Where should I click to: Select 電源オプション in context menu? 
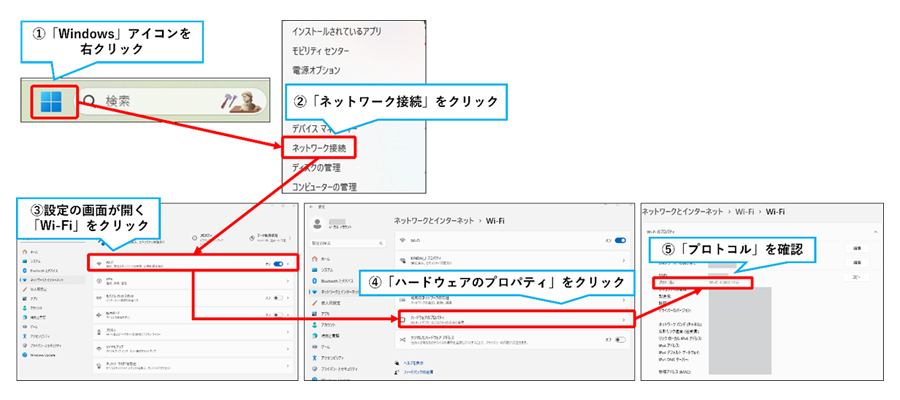pyautogui.click(x=316, y=71)
